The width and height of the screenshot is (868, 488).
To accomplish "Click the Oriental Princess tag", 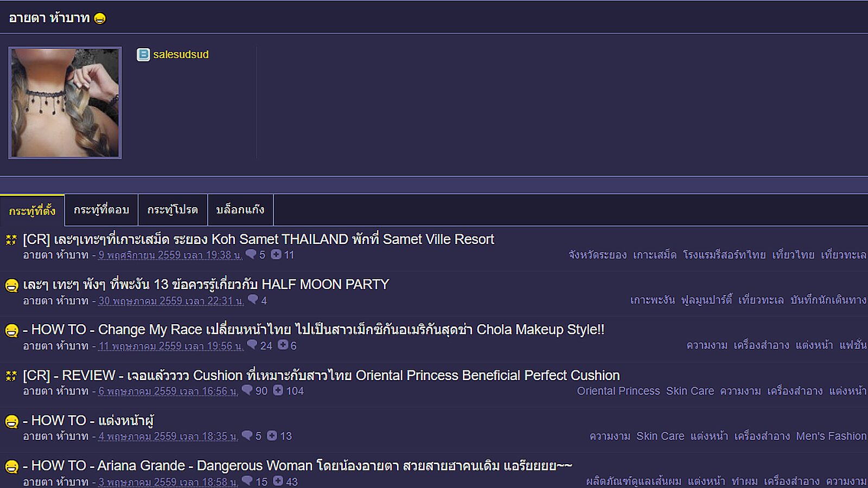I will point(618,391).
